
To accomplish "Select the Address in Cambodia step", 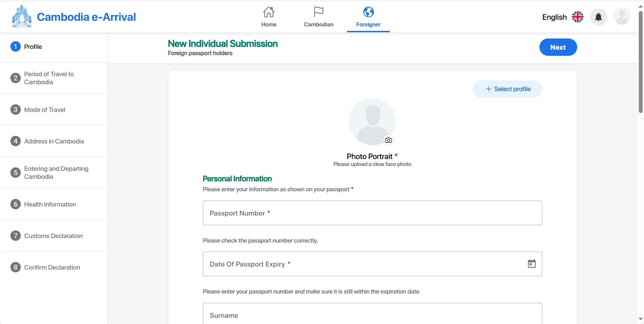I will click(54, 141).
